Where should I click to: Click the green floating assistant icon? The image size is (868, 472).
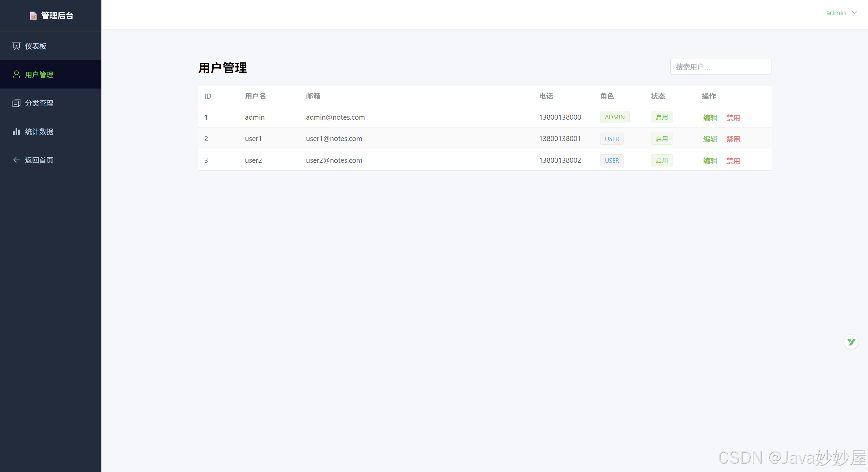pyautogui.click(x=851, y=342)
